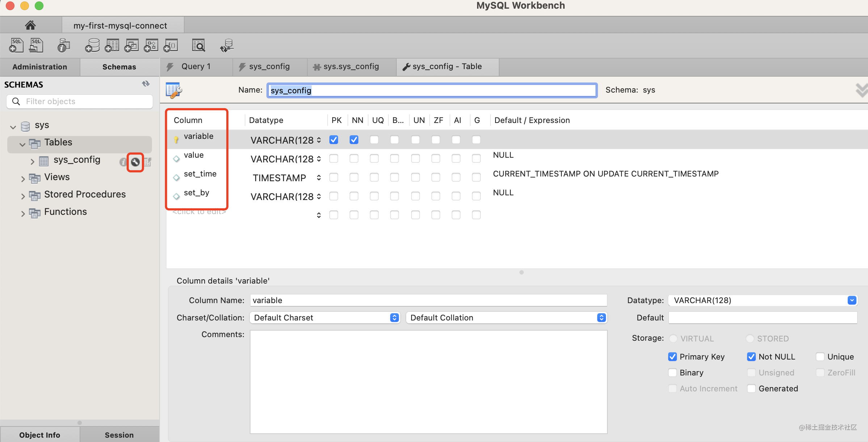Click create new schema icon
868x442 pixels.
pos(92,46)
